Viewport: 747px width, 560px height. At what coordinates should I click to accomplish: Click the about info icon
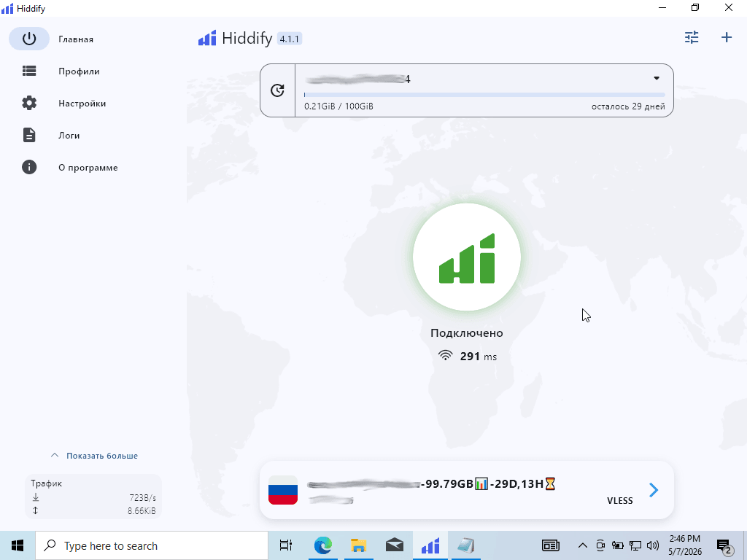[29, 167]
